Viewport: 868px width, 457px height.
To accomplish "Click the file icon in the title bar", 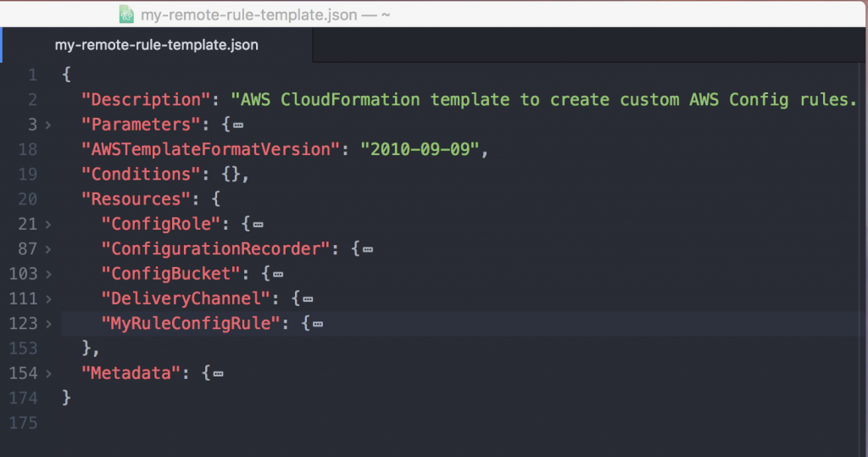I will tap(127, 14).
